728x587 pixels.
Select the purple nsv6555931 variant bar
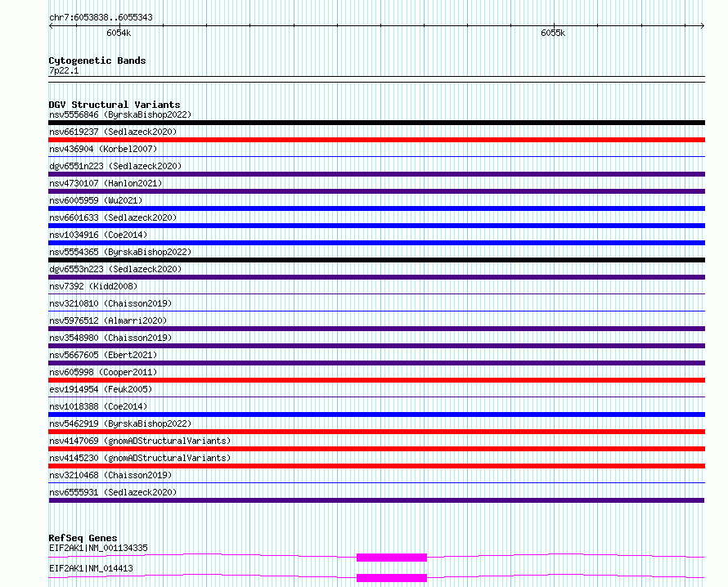pyautogui.click(x=376, y=500)
